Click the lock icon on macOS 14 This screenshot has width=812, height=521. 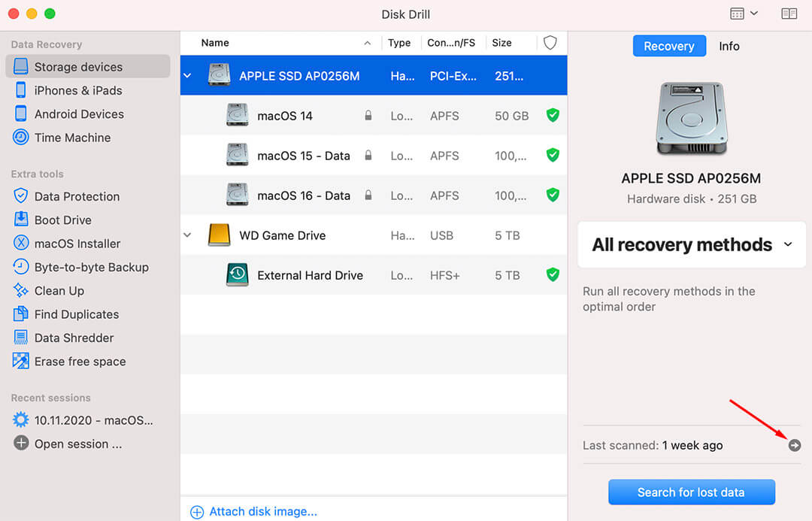[368, 115]
